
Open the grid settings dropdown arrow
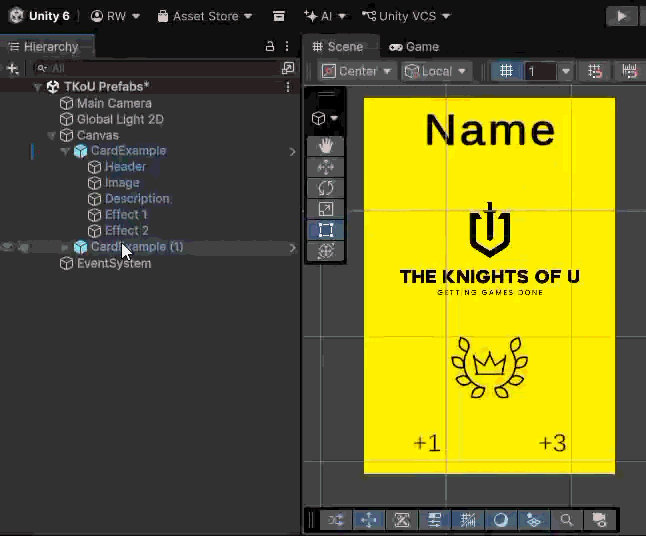tap(566, 71)
